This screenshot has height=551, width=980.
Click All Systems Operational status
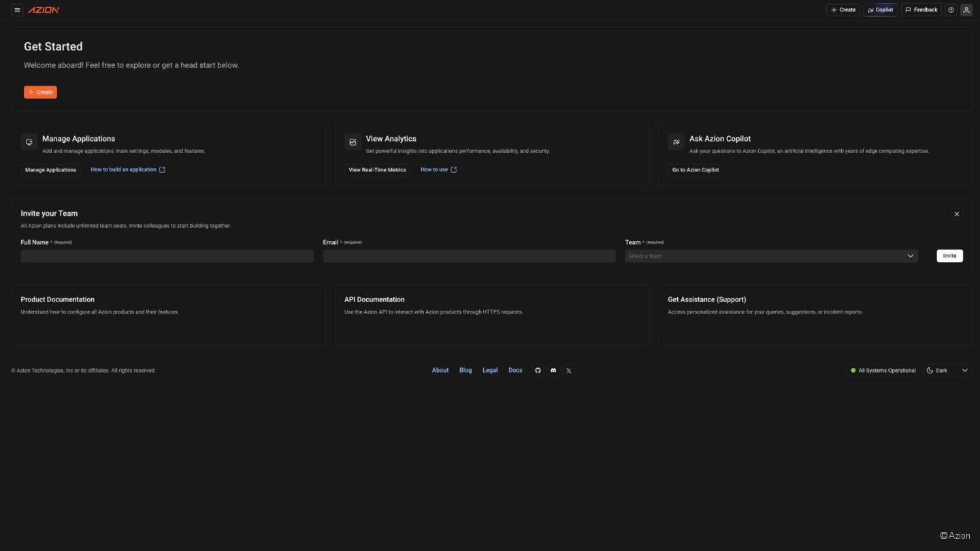(x=883, y=371)
